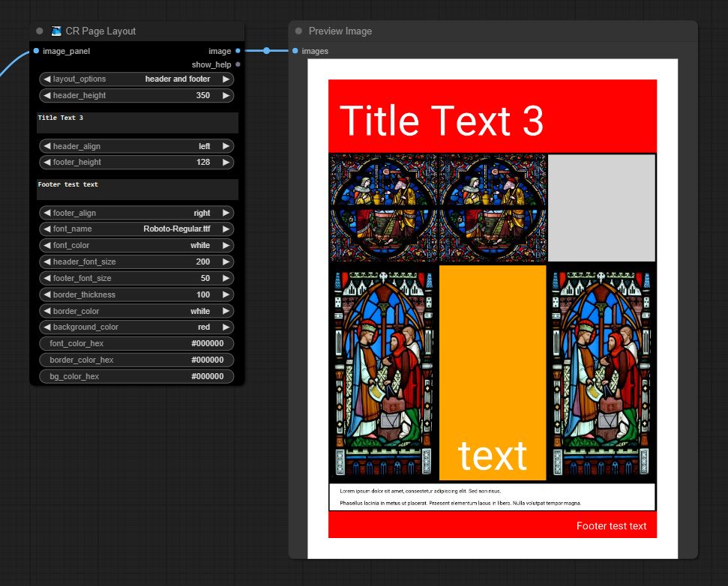Click the font_color_hex field
Image resolution: width=728 pixels, height=586 pixels.
tap(136, 344)
